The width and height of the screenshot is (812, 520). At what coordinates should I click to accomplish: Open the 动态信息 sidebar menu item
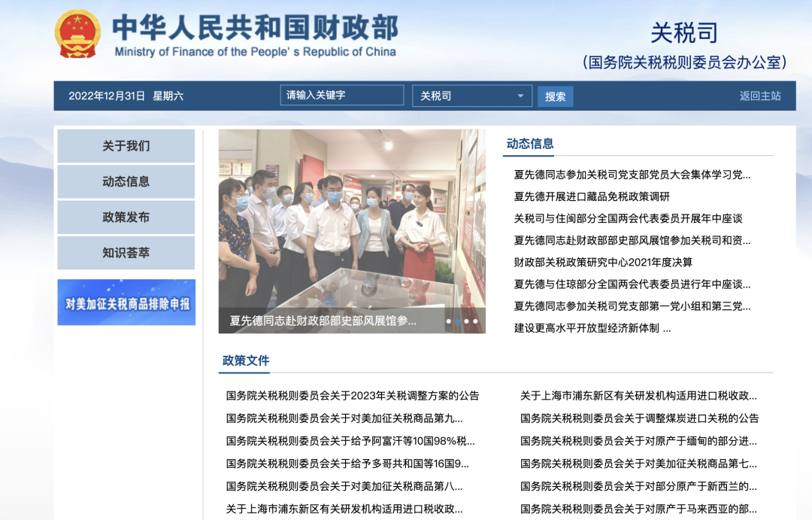click(x=126, y=181)
